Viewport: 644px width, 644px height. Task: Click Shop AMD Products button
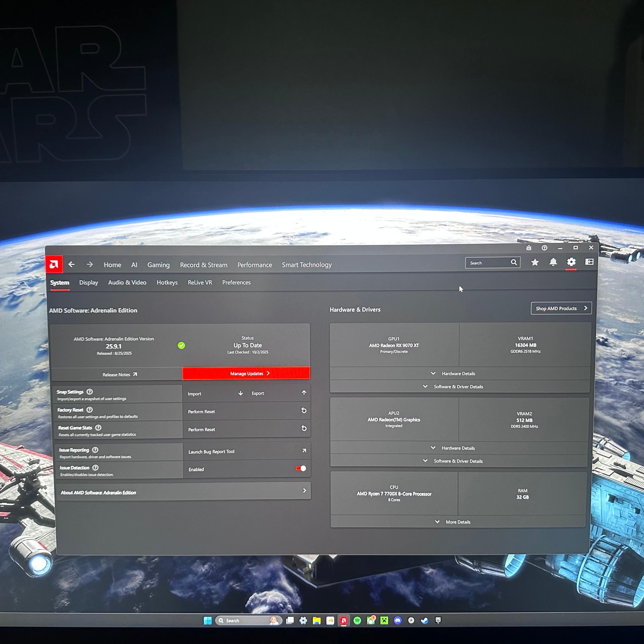[561, 308]
